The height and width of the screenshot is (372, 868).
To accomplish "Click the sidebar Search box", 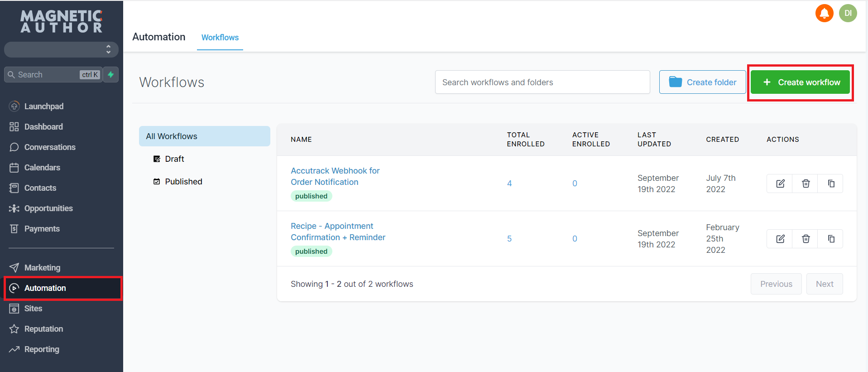I will pos(53,75).
